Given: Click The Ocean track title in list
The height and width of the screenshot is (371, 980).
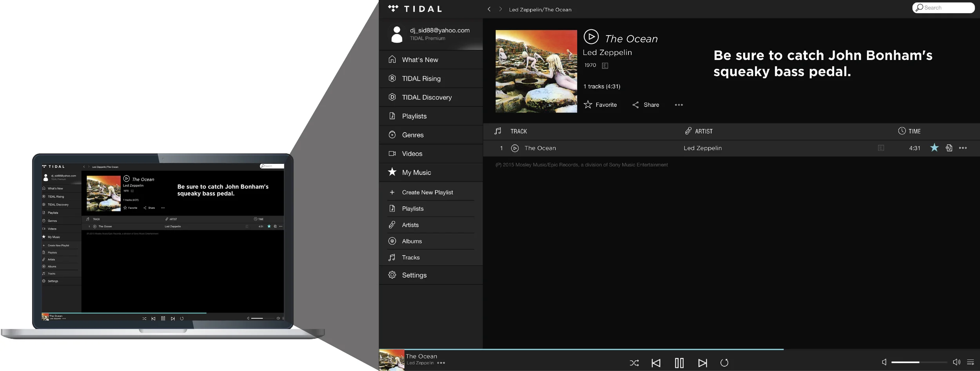Looking at the screenshot, I should click(x=540, y=148).
